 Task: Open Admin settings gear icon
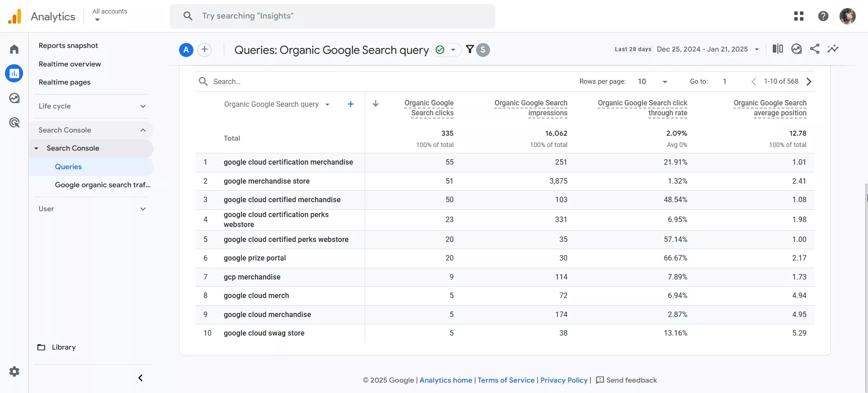point(14,372)
